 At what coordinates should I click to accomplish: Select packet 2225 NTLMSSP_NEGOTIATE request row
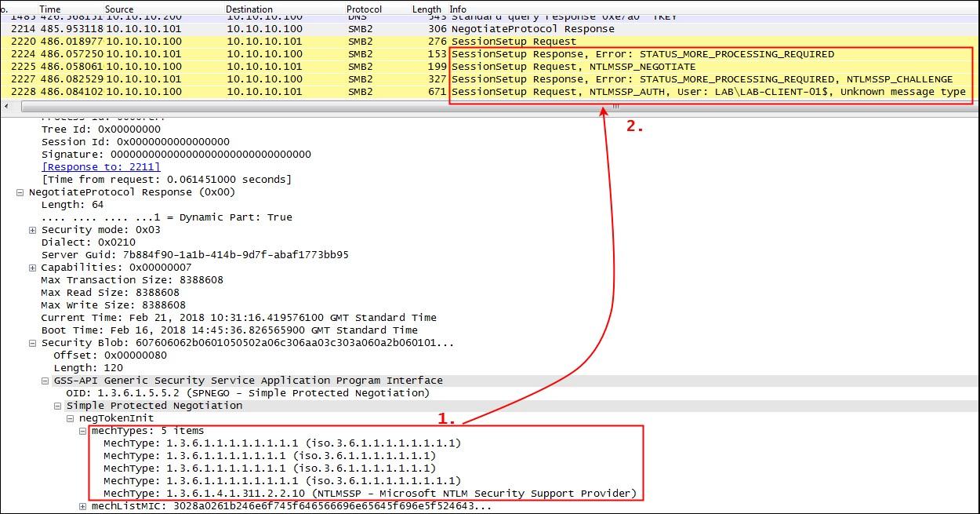click(314, 67)
